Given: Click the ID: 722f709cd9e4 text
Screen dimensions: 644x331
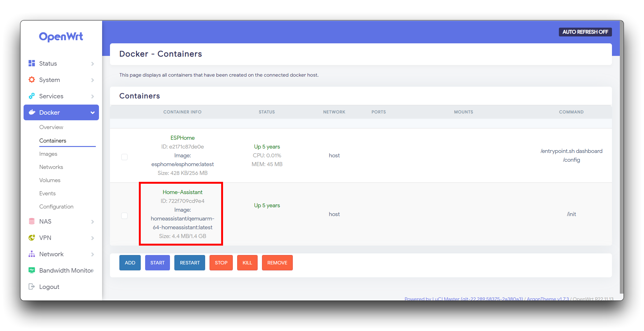Looking at the screenshot, I should [183, 201].
